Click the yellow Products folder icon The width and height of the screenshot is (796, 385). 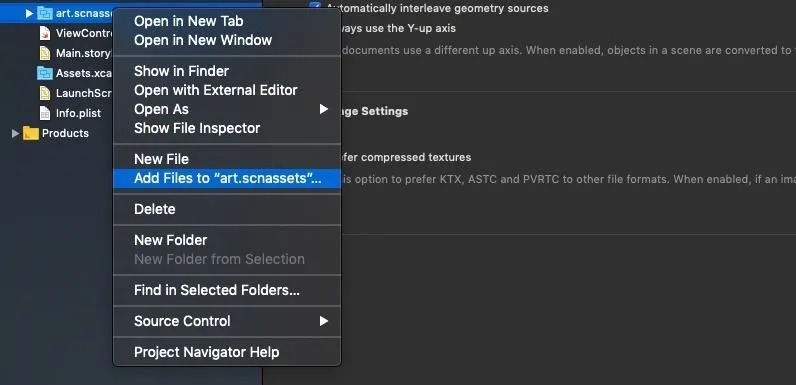click(31, 133)
